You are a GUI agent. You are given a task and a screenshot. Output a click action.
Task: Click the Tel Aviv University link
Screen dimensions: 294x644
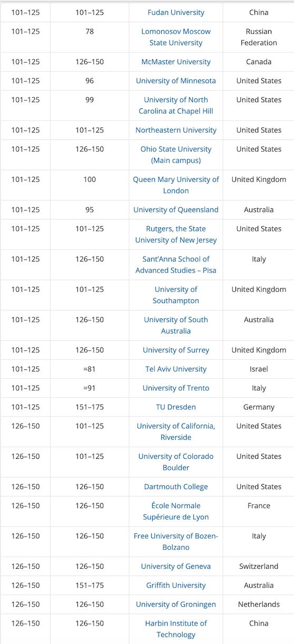click(x=176, y=369)
